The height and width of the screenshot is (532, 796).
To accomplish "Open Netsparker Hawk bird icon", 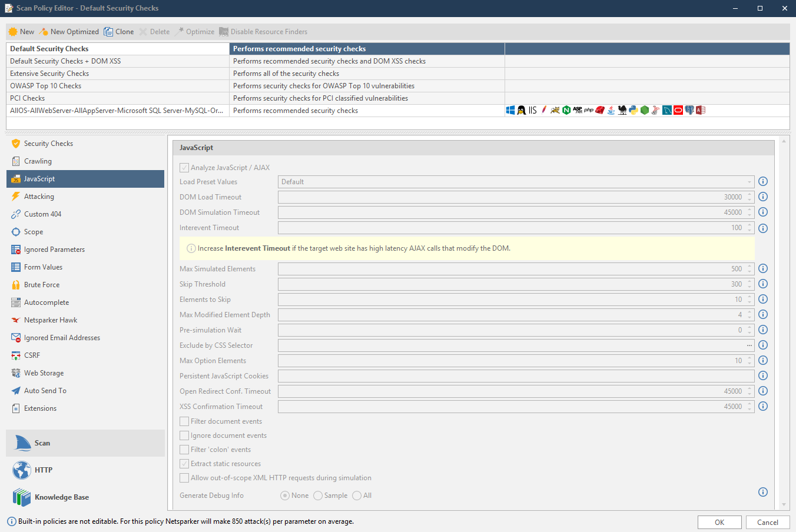I will [x=16, y=320].
